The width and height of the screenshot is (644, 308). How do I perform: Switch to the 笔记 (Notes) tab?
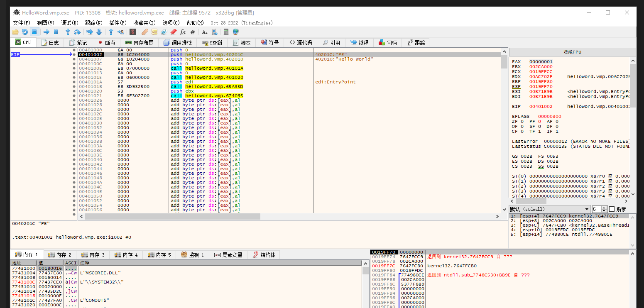coord(78,42)
